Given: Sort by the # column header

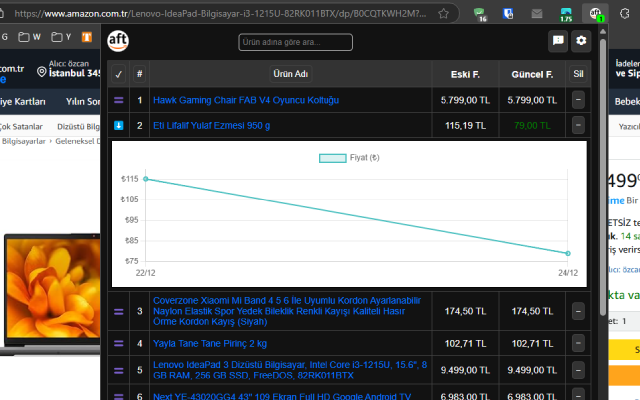Looking at the screenshot, I should [x=139, y=74].
